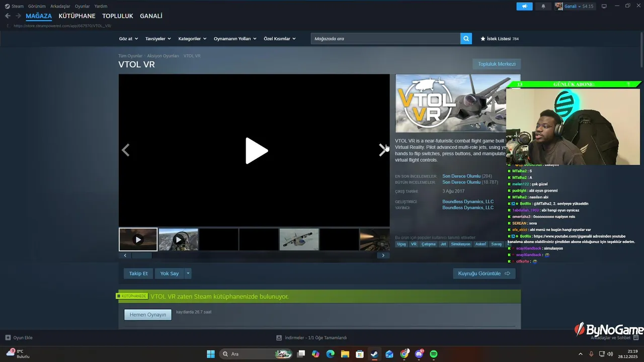
Task: Open the Oyunlar menu
Action: point(83,6)
